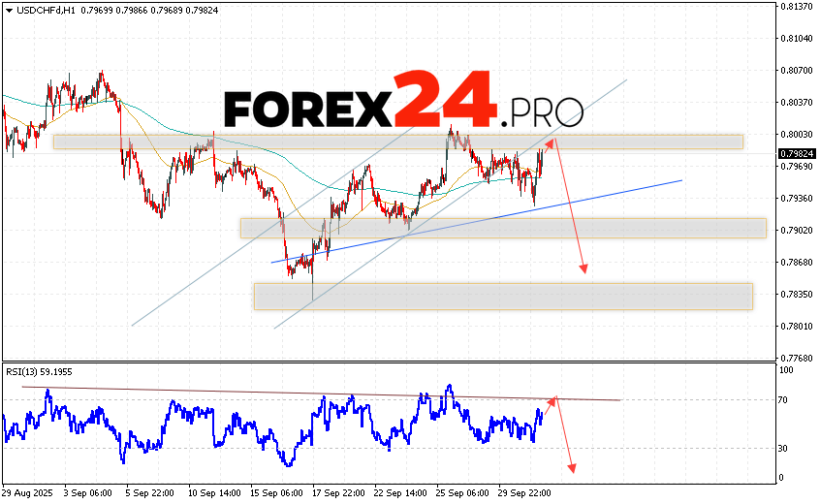Click the downward red arrowhead on price chart
Screen dimensions: 820x504
(x=583, y=268)
